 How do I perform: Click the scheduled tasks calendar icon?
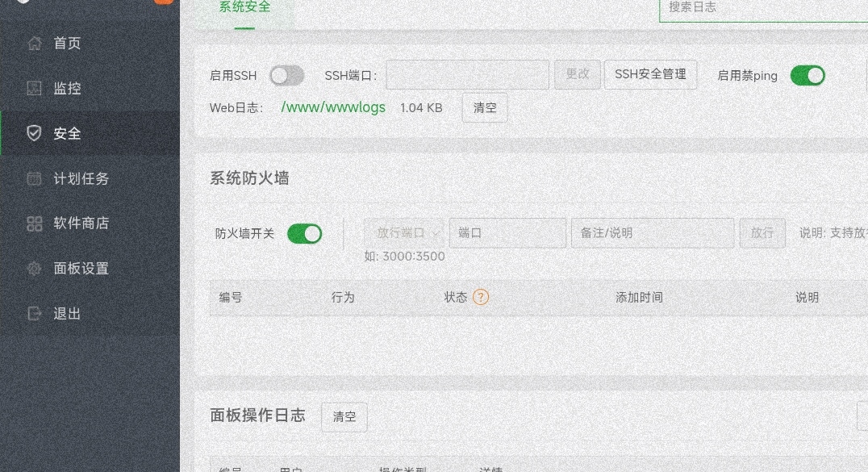(34, 179)
